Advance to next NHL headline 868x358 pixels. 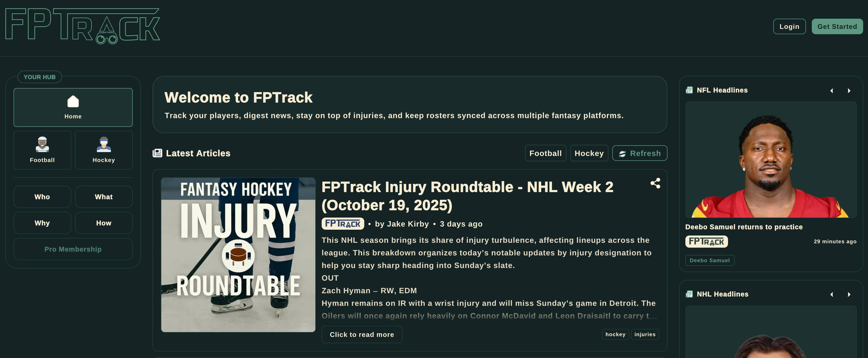[x=849, y=294]
